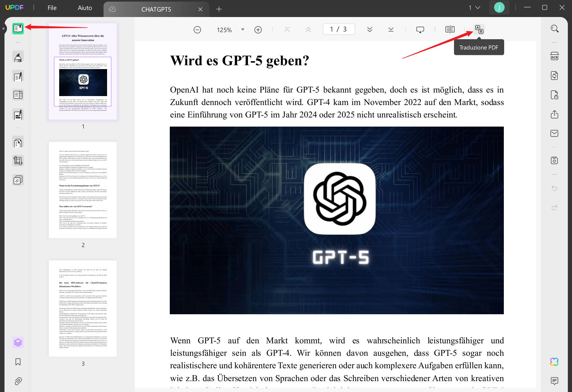Open the File menu

pyautogui.click(x=52, y=8)
